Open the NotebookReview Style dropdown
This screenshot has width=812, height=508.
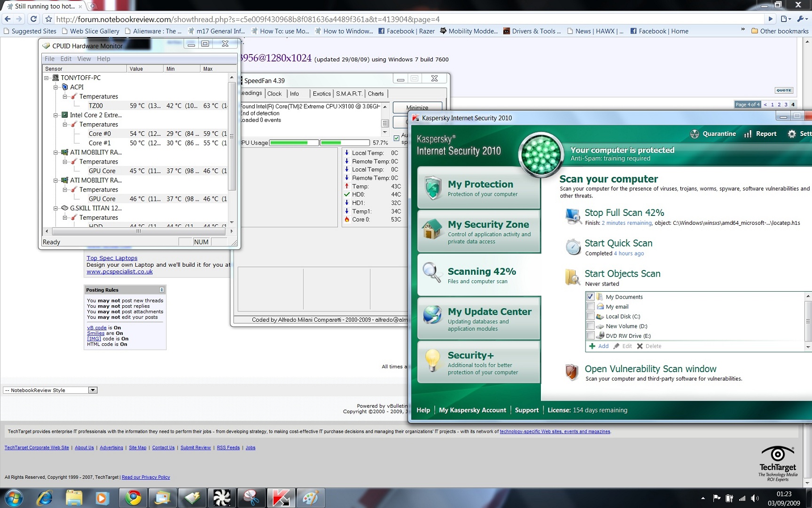point(93,390)
